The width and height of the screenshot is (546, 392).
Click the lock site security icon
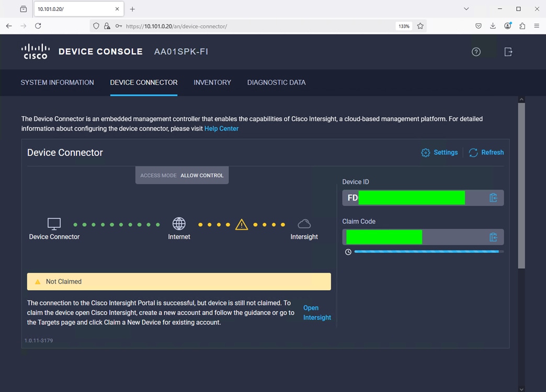pos(107,26)
